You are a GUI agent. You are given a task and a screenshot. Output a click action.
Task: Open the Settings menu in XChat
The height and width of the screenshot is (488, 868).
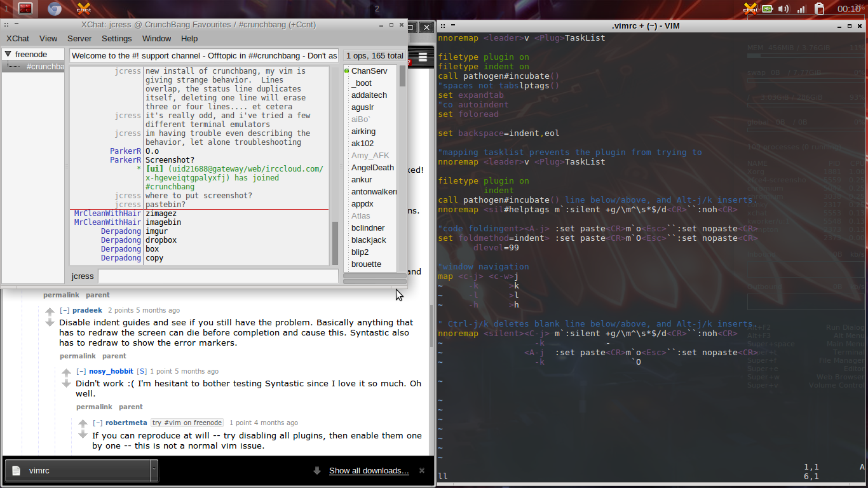tap(117, 39)
